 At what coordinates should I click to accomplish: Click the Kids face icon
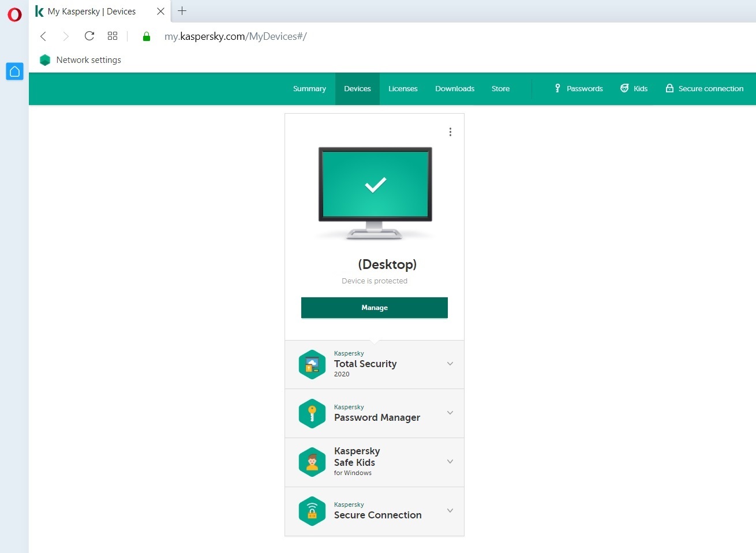[x=624, y=88]
